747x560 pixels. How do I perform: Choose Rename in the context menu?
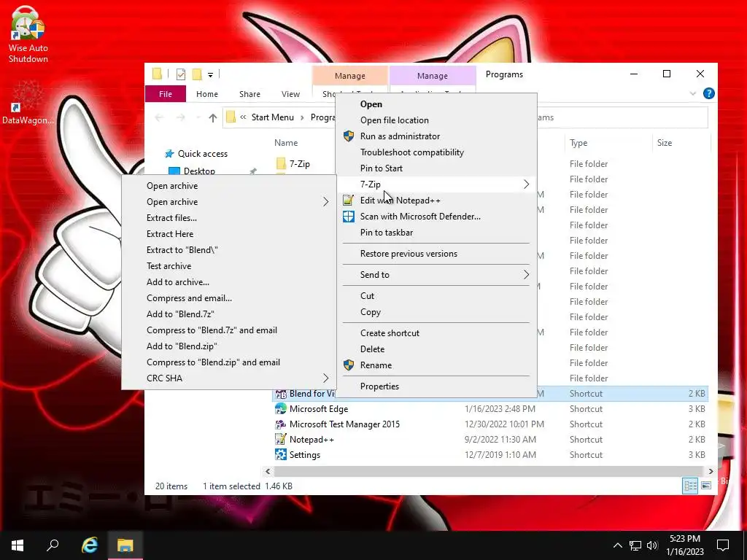tap(437, 365)
